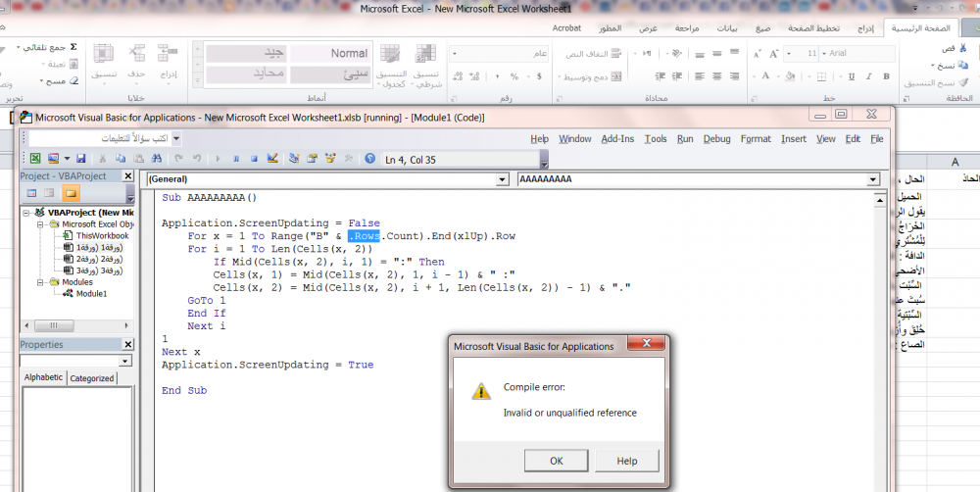Open the Tools menu in VBA editor
The image size is (980, 492).
click(x=656, y=139)
